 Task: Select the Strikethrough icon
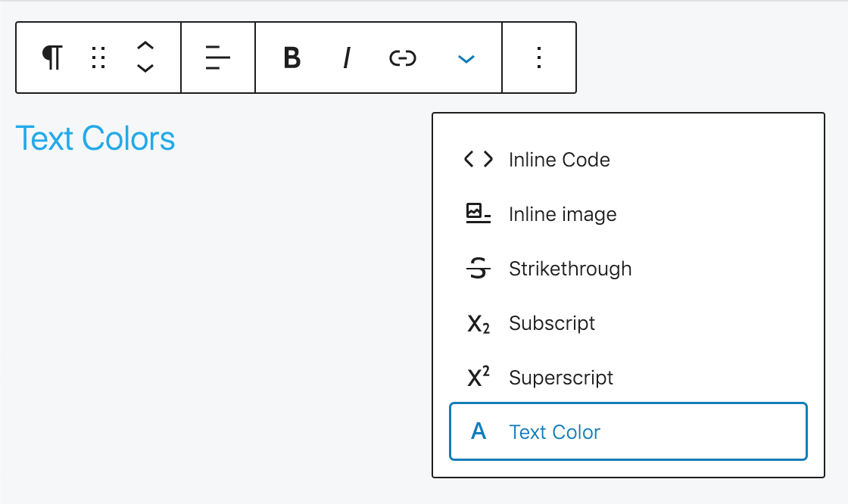(478, 269)
